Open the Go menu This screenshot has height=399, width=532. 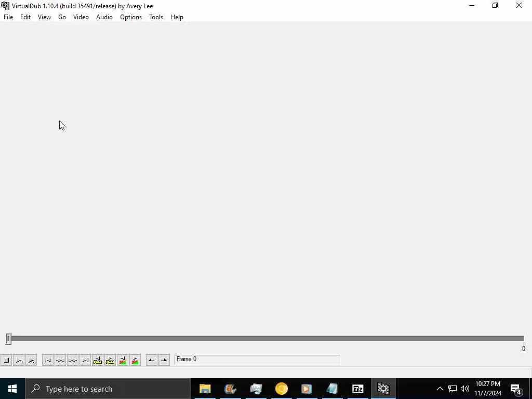pyautogui.click(x=62, y=17)
